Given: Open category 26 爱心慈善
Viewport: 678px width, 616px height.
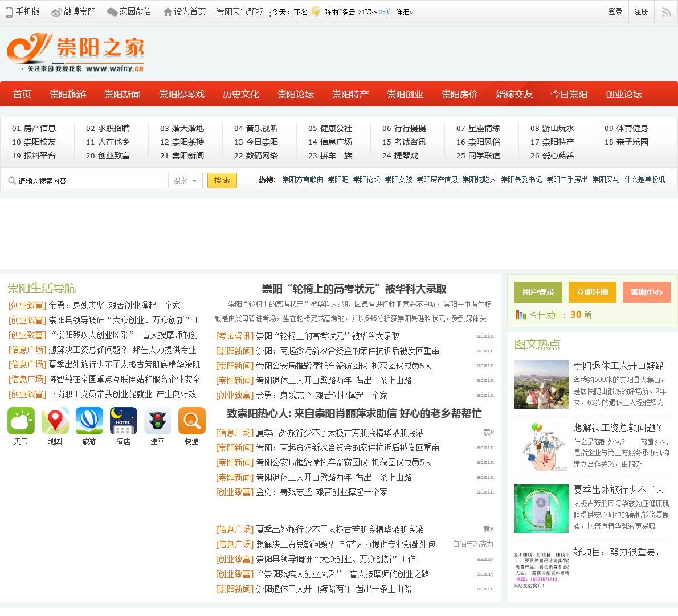Looking at the screenshot, I should point(553,155).
